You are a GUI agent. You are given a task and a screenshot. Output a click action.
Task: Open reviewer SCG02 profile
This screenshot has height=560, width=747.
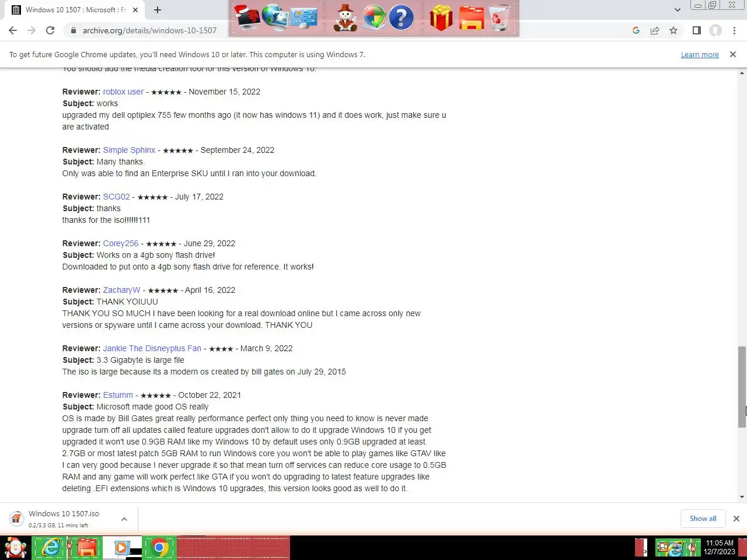point(116,197)
